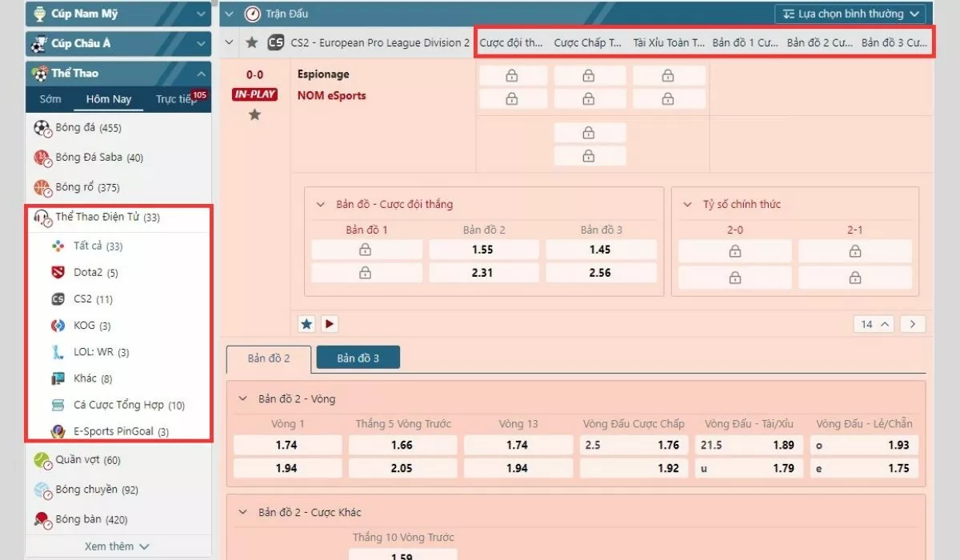Favorite the CS2 European Pro League star
The width and height of the screenshot is (960, 560).
click(x=252, y=42)
